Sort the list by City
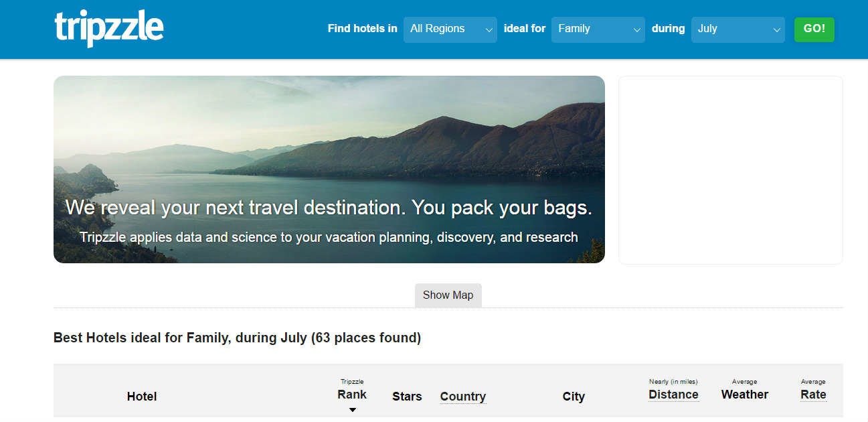Image resolution: width=868 pixels, height=422 pixels. (574, 397)
